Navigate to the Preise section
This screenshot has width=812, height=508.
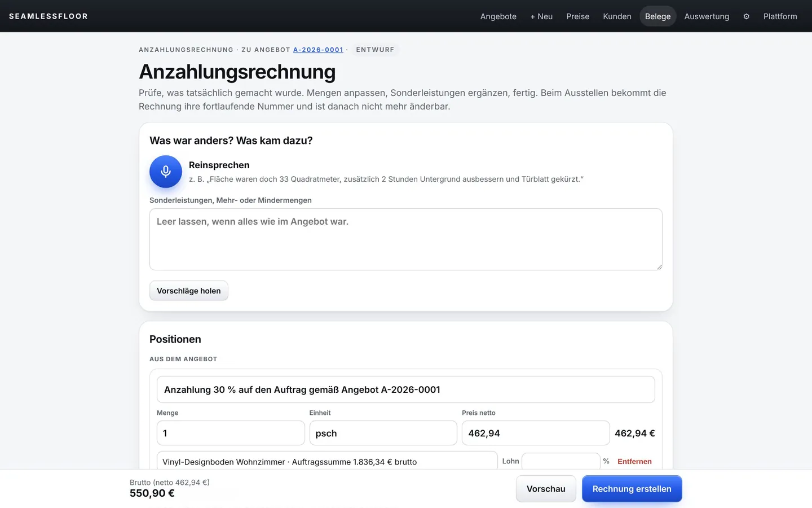pyautogui.click(x=578, y=16)
